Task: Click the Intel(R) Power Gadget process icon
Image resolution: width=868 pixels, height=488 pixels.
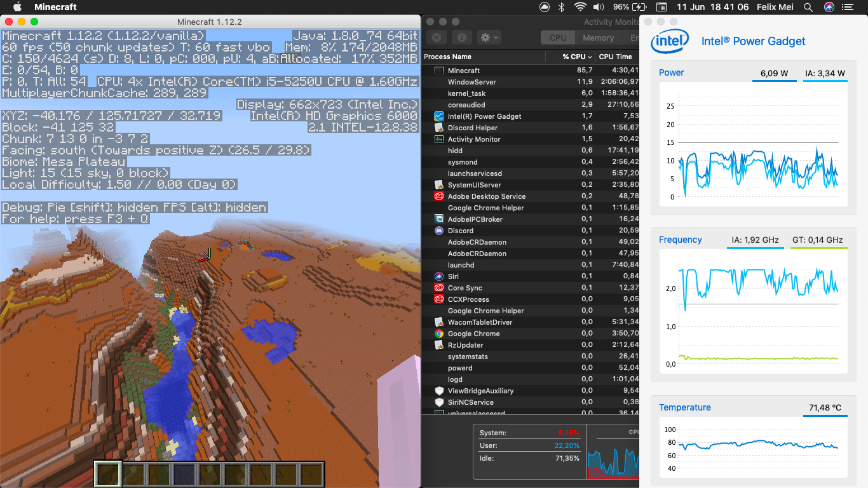Action: coord(439,116)
